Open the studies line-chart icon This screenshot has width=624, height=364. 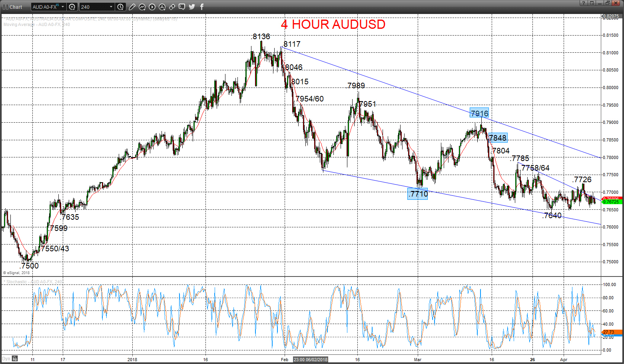(142, 7)
